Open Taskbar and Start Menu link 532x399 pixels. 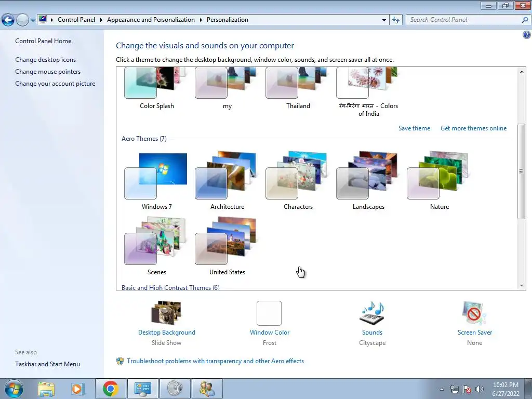[47, 364]
